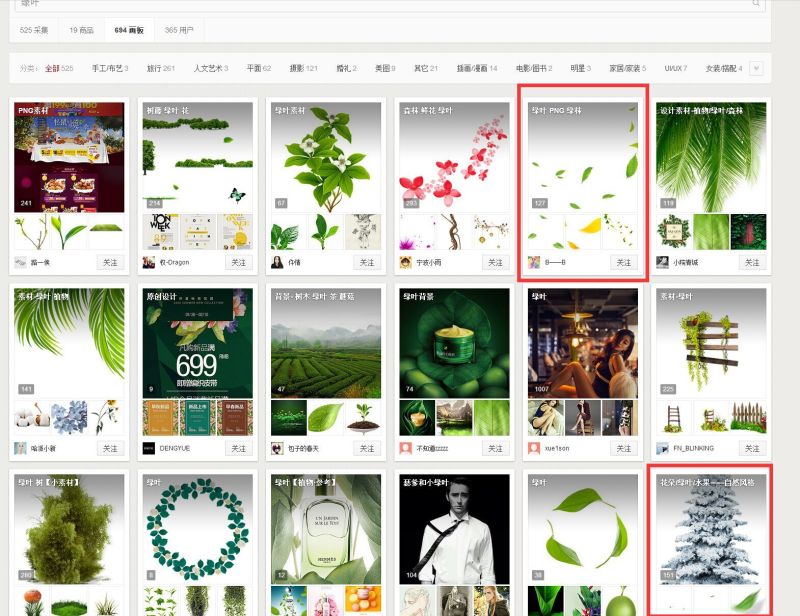This screenshot has height=616, width=800.
Task: Open B——B user avatar
Action: (534, 262)
